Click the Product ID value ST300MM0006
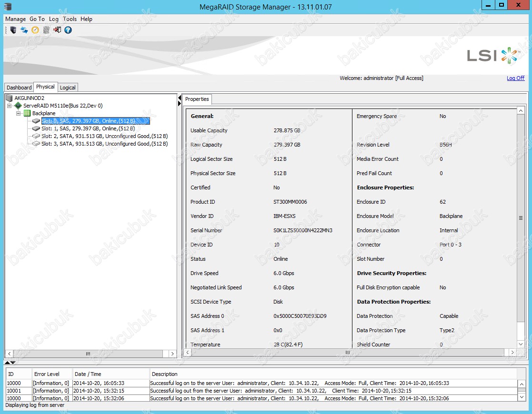 click(x=290, y=202)
